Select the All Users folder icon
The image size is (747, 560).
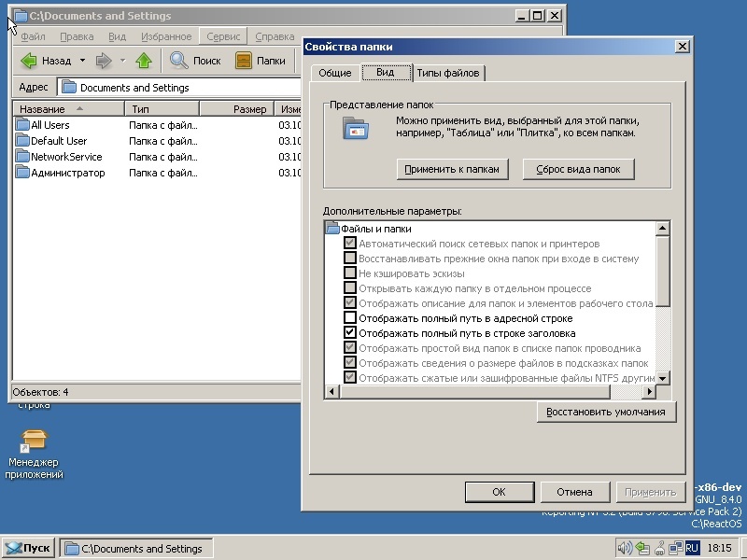point(21,125)
